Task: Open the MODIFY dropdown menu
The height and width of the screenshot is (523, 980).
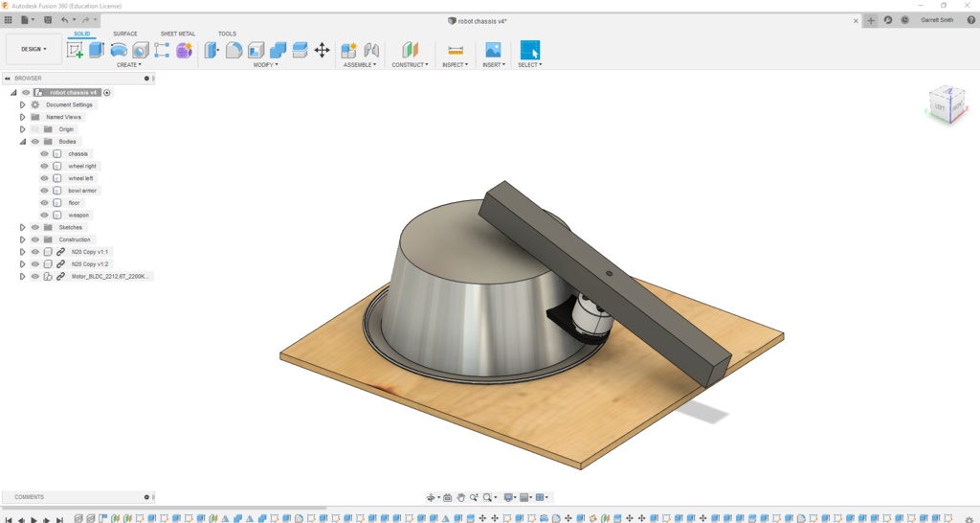Action: coord(266,65)
